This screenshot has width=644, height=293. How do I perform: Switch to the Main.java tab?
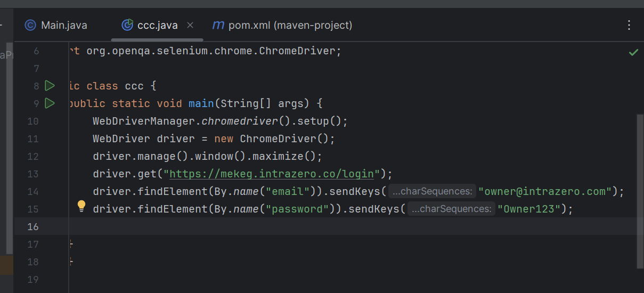[56, 25]
